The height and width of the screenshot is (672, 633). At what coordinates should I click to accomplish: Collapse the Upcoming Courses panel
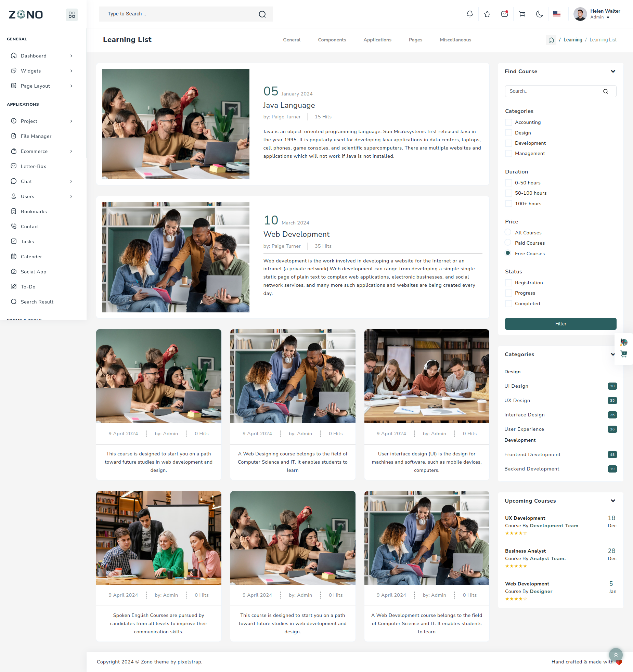(x=613, y=501)
